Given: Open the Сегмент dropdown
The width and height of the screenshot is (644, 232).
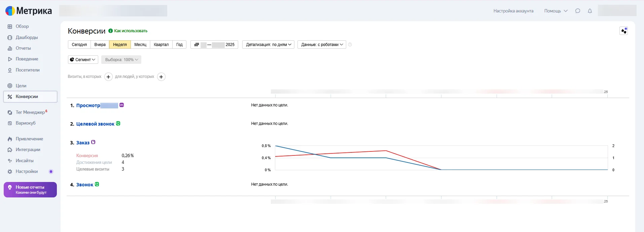Looking at the screenshot, I should click(83, 60).
